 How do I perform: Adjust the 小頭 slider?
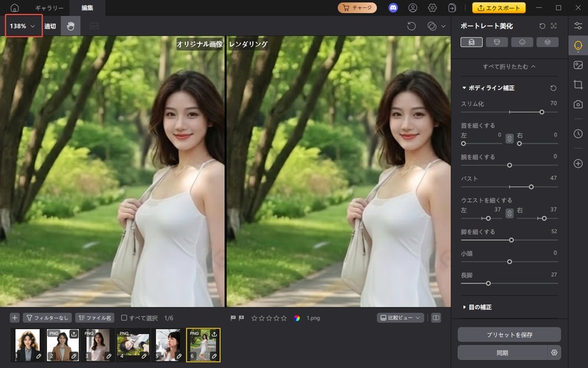509,262
